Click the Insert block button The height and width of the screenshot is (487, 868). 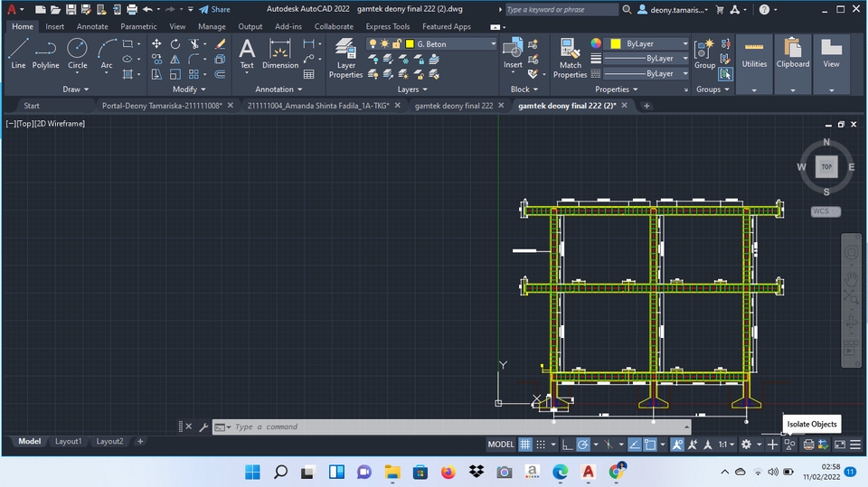(x=513, y=53)
